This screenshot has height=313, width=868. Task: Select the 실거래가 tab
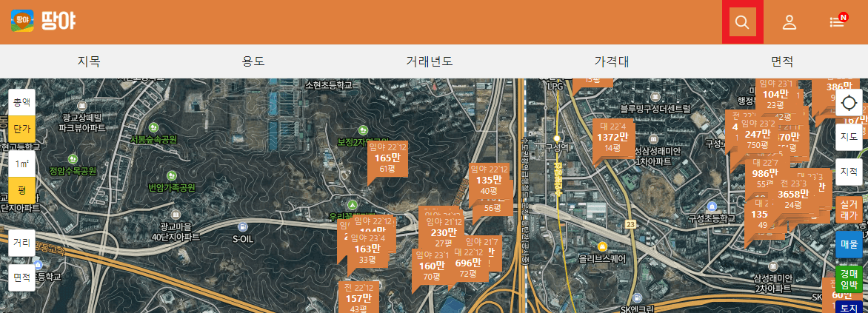click(849, 209)
